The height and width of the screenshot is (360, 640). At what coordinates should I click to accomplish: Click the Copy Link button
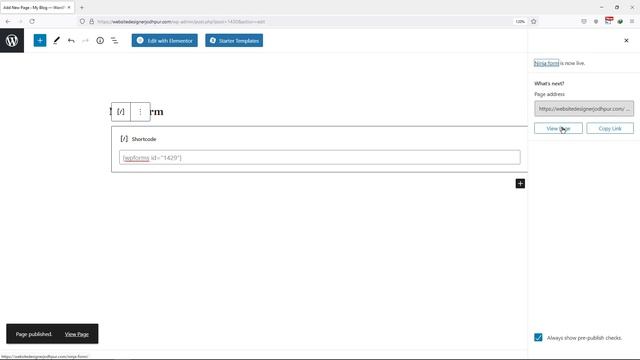tap(610, 129)
